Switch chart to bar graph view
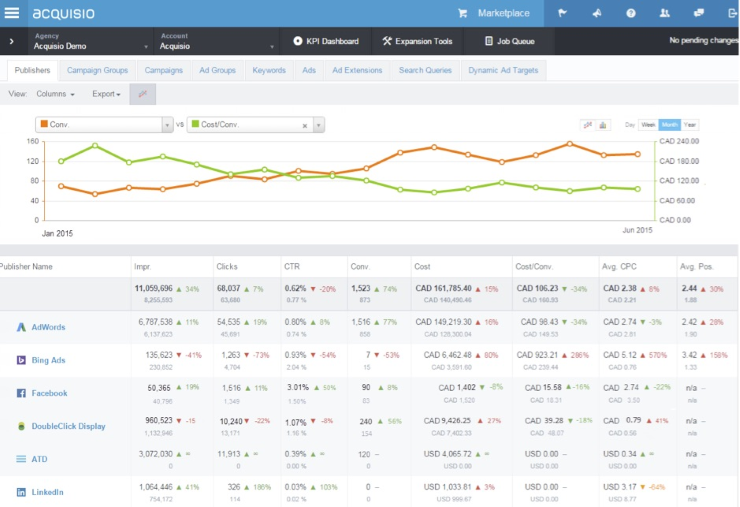 tap(603, 125)
